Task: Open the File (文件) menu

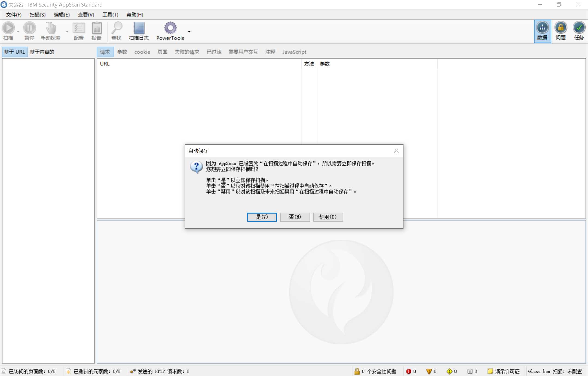Action: [x=14, y=15]
